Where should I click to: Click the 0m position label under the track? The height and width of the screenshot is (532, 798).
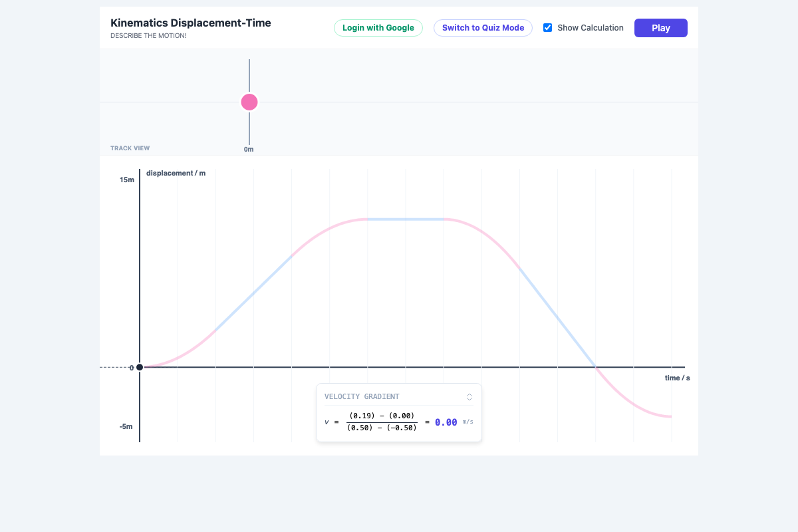(249, 149)
